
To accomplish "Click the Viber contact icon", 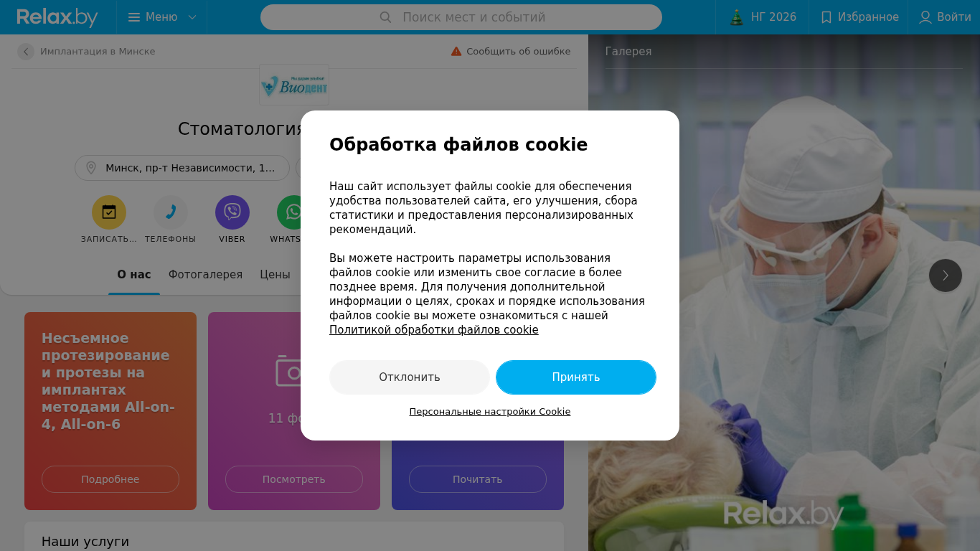I will [232, 212].
